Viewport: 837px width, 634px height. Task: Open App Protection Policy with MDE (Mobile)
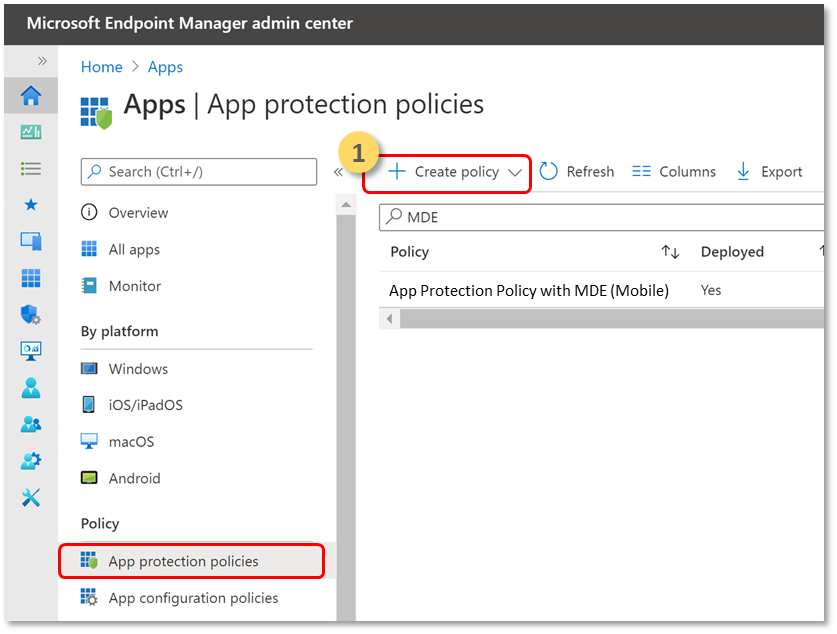(528, 290)
